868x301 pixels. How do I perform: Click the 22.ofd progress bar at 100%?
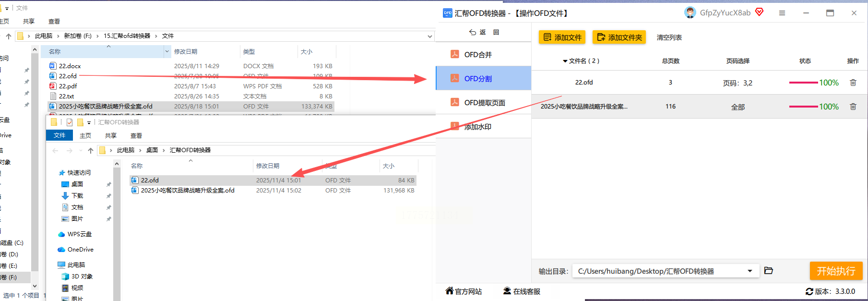pos(804,83)
